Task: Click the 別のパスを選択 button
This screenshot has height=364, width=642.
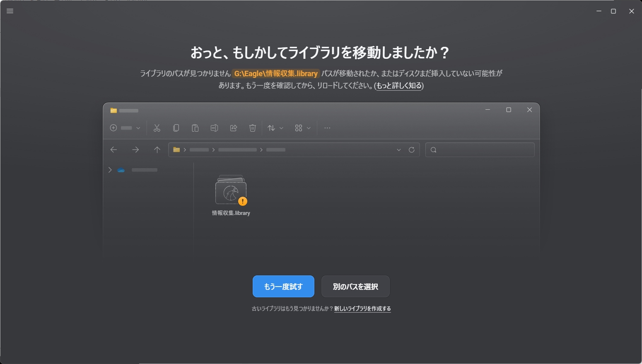Action: 355,286
